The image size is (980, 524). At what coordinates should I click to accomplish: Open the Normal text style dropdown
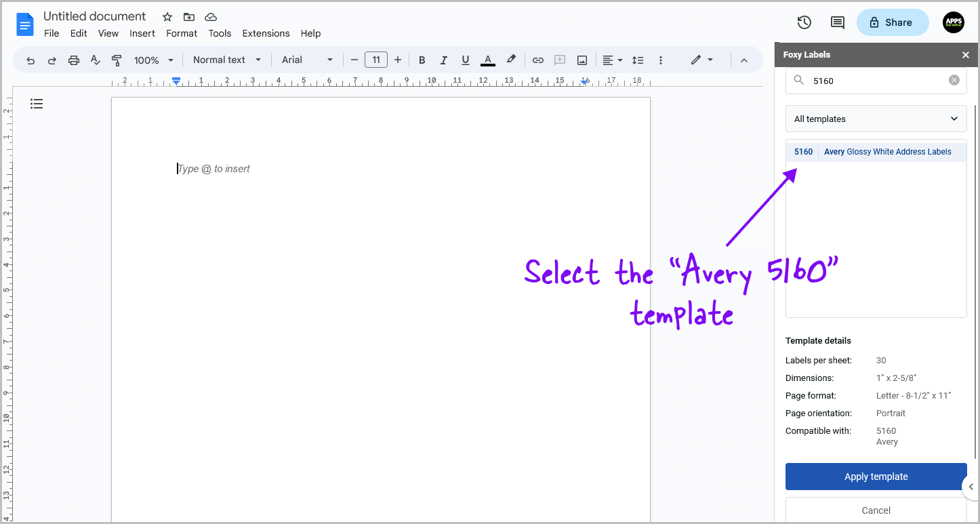(227, 60)
